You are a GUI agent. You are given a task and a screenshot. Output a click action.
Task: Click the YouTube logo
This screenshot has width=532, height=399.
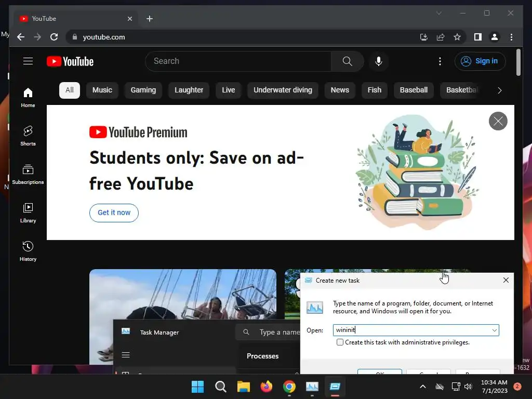coord(70,61)
